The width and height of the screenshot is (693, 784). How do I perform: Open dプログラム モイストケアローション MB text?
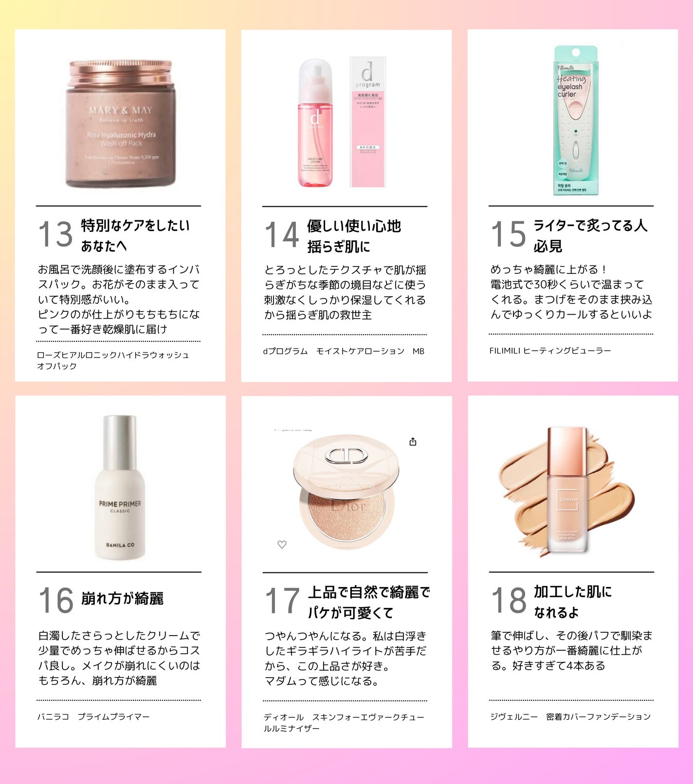(344, 351)
